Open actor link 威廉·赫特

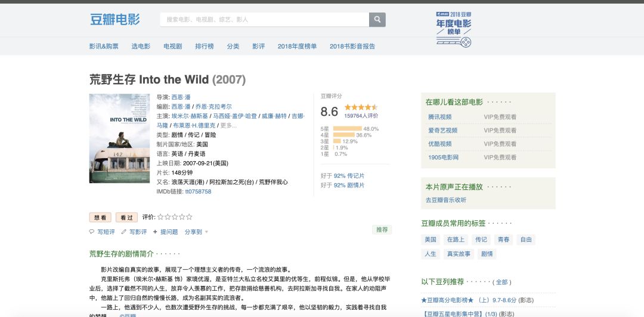(x=274, y=116)
